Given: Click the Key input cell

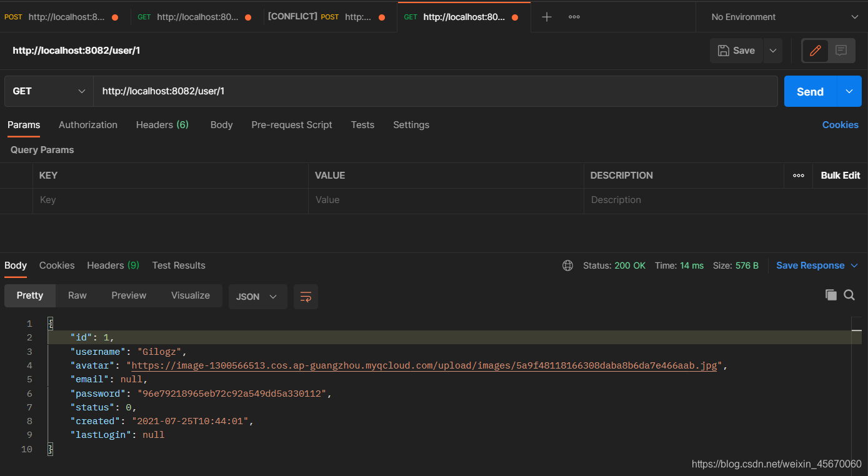Looking at the screenshot, I should click(x=170, y=200).
